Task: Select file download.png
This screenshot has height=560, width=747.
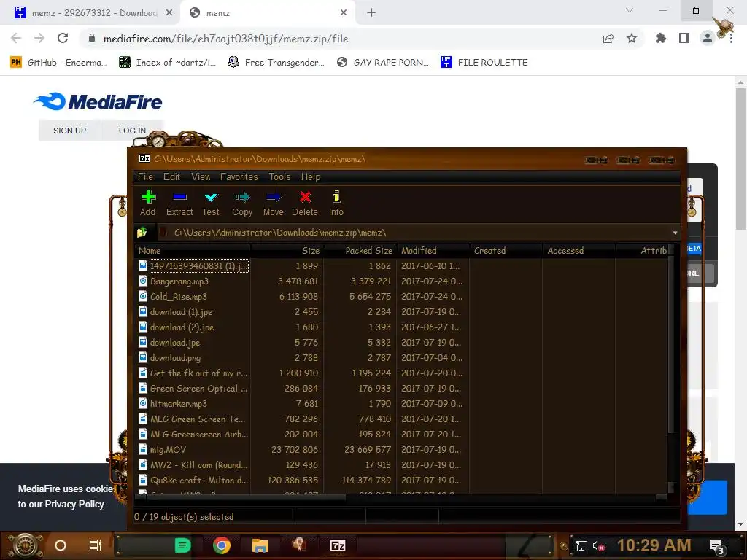Action: click(175, 357)
